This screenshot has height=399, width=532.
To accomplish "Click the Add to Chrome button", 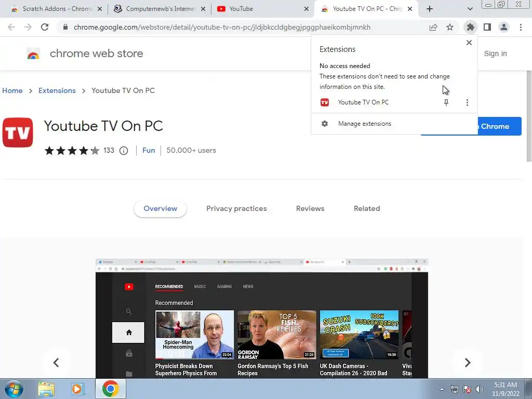I will point(499,126).
